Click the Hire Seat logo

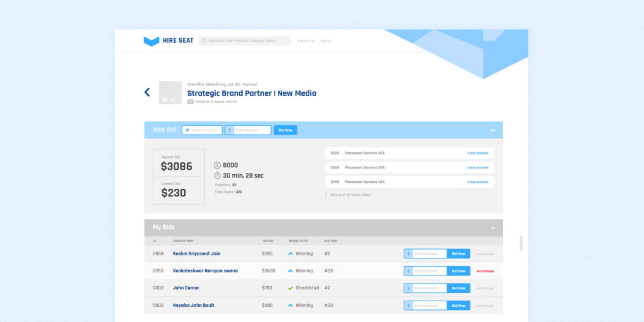click(169, 41)
